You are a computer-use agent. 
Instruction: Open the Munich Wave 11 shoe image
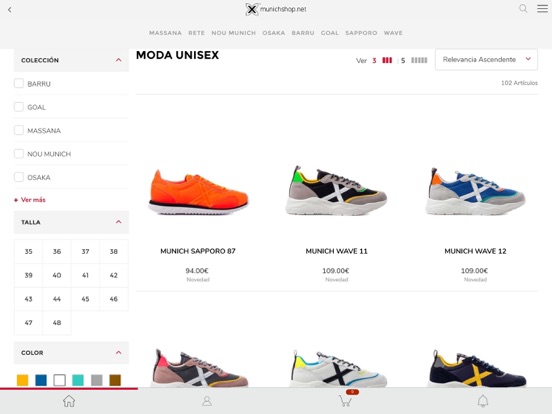coord(337,191)
